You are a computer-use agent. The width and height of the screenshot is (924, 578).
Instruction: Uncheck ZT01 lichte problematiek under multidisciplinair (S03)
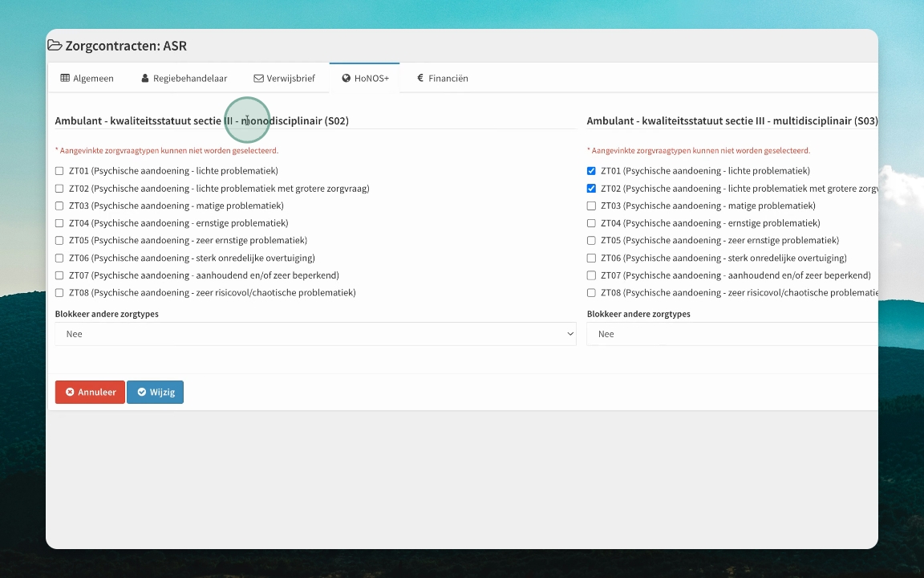(x=591, y=171)
